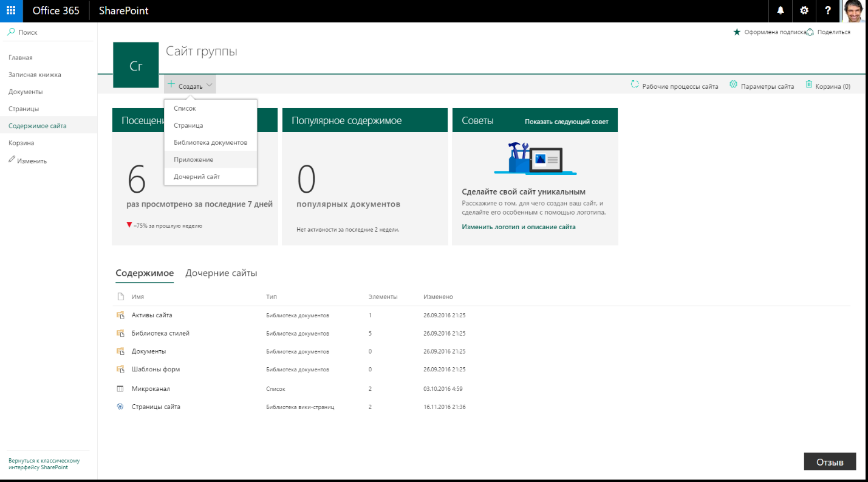This screenshot has width=868, height=482.
Task: Open Изменить логотип и описание сайта link
Action: point(518,227)
